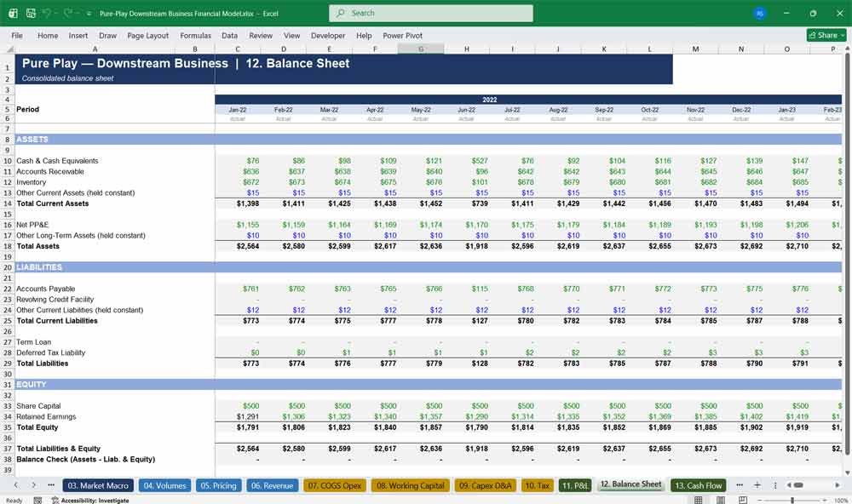The image size is (852, 504).
Task: Select Balance Check label cell
Action: pyautogui.click(x=86, y=460)
